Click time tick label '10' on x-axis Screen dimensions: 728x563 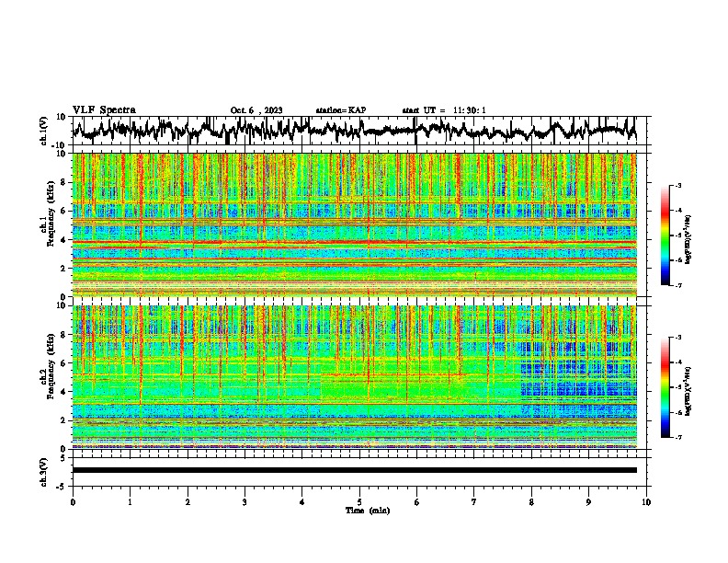tap(646, 502)
